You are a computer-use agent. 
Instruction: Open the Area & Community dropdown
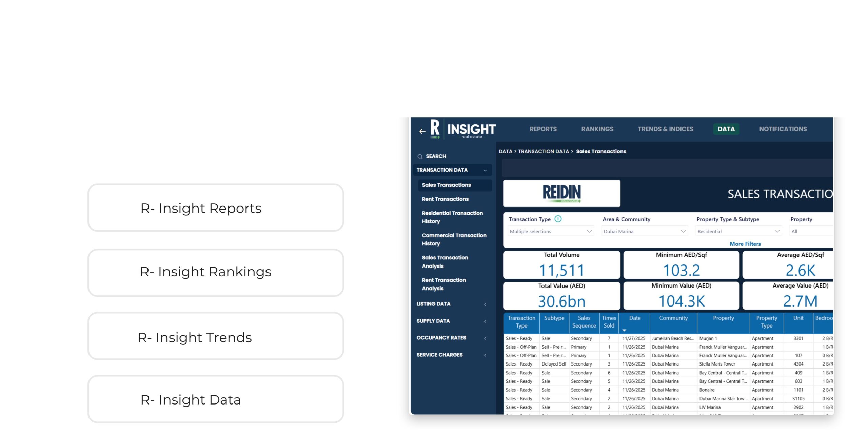point(645,231)
